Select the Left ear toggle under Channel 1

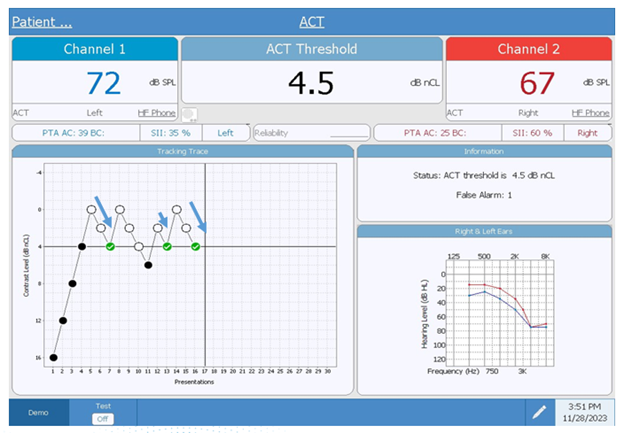pos(225,133)
